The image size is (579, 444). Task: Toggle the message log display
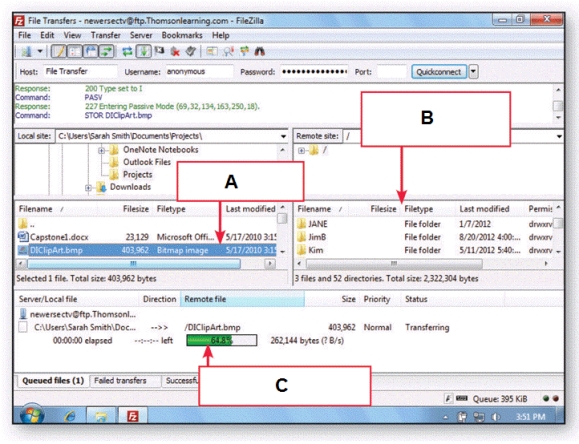[58, 52]
